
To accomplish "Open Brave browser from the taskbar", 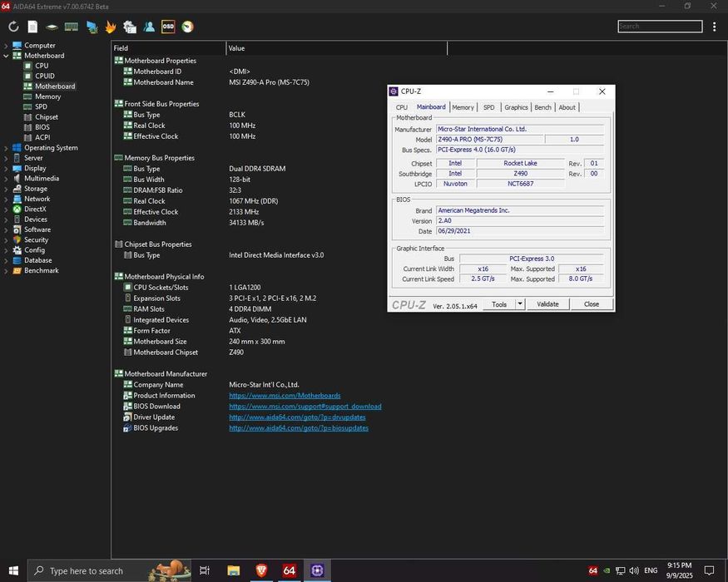I will coord(261,570).
